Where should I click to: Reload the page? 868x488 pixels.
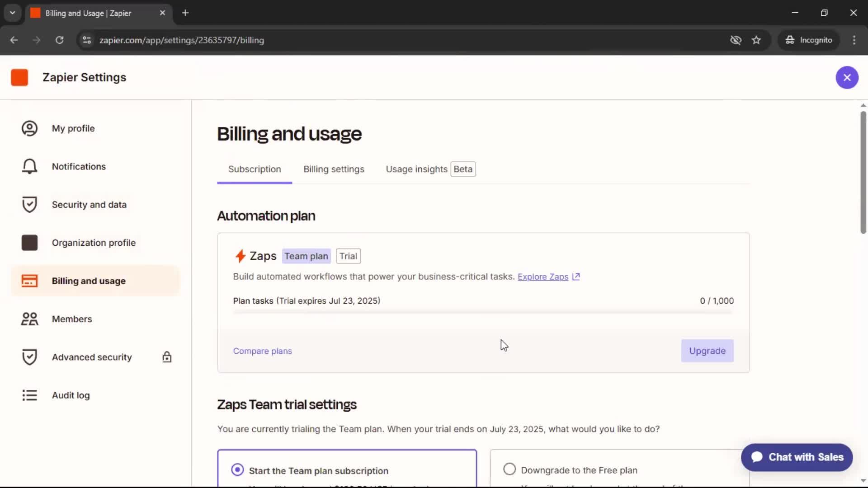59,40
